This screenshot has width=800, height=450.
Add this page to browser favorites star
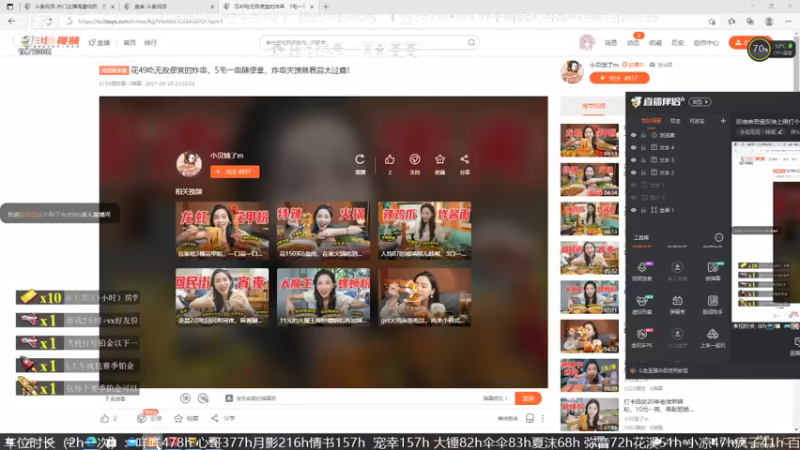(x=712, y=21)
